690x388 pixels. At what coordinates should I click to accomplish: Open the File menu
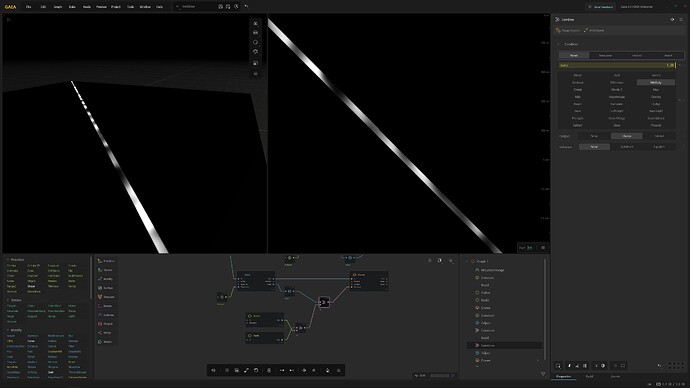[x=29, y=7]
